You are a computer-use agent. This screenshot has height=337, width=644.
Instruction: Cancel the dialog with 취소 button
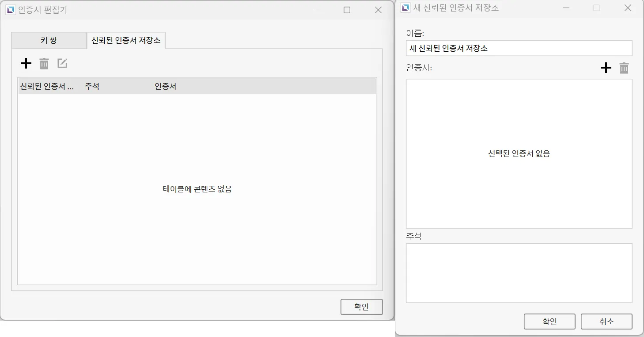tap(606, 322)
